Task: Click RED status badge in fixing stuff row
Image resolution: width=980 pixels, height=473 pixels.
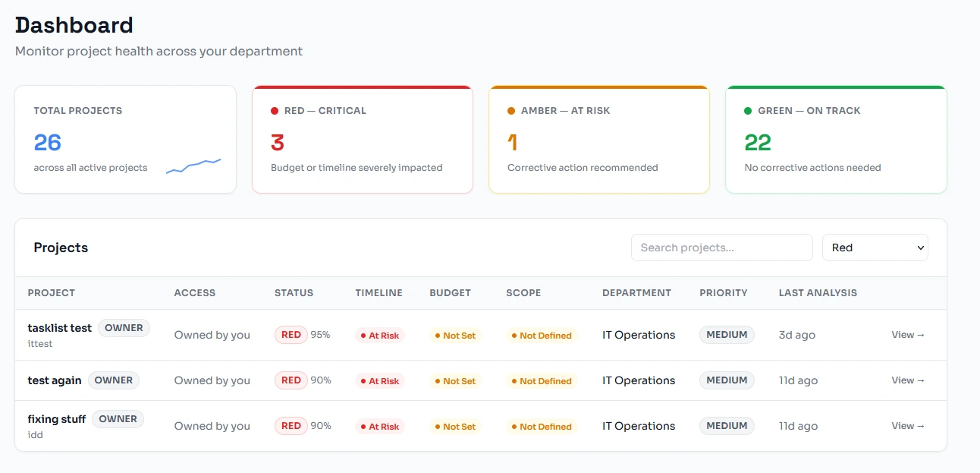Action: point(291,426)
